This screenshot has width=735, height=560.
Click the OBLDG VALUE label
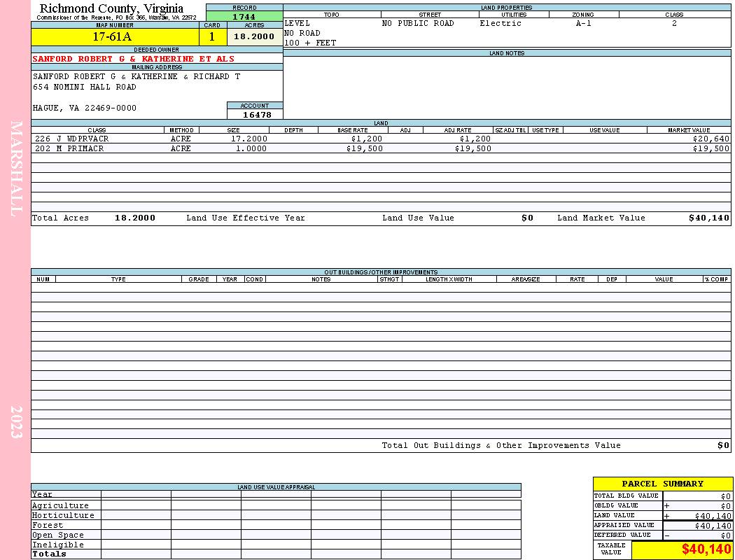pos(616,505)
